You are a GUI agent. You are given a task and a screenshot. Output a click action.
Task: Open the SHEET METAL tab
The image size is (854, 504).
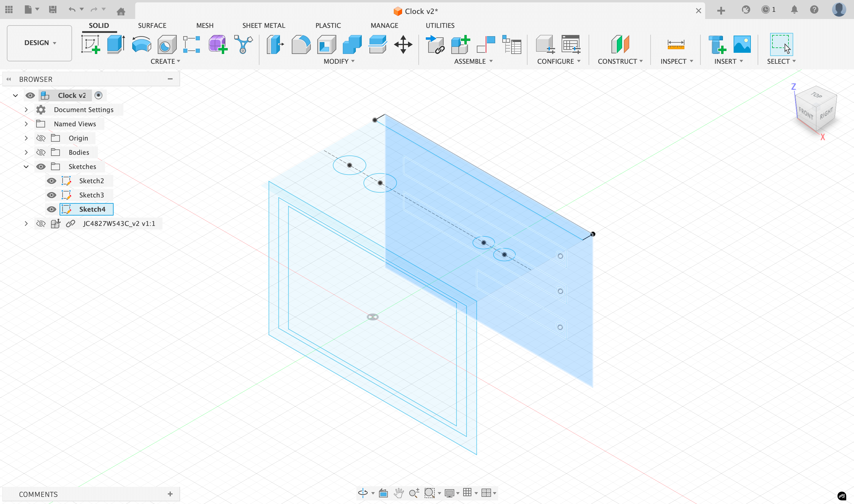(264, 25)
